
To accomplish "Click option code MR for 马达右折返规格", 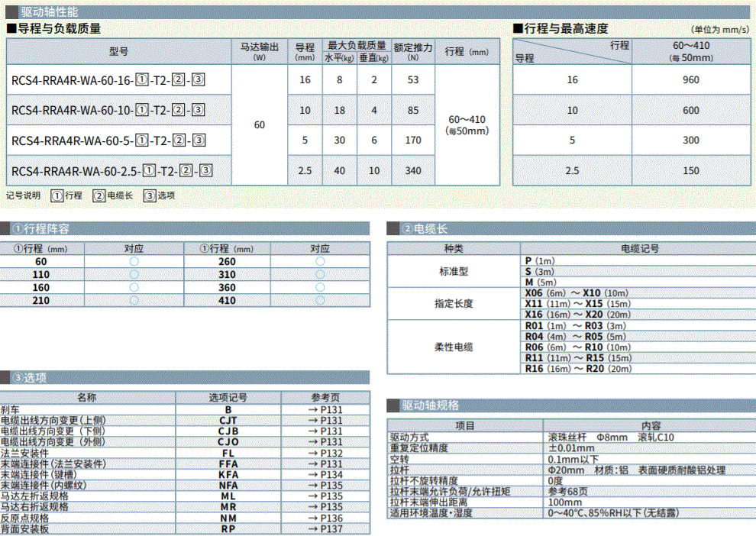I will (228, 506).
